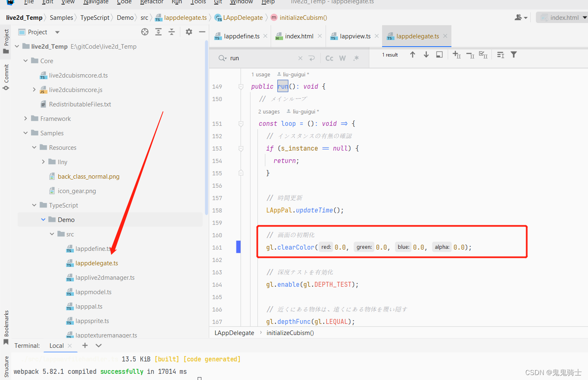Collapse the Demo folder
This screenshot has width=588, height=380.
(43, 220)
